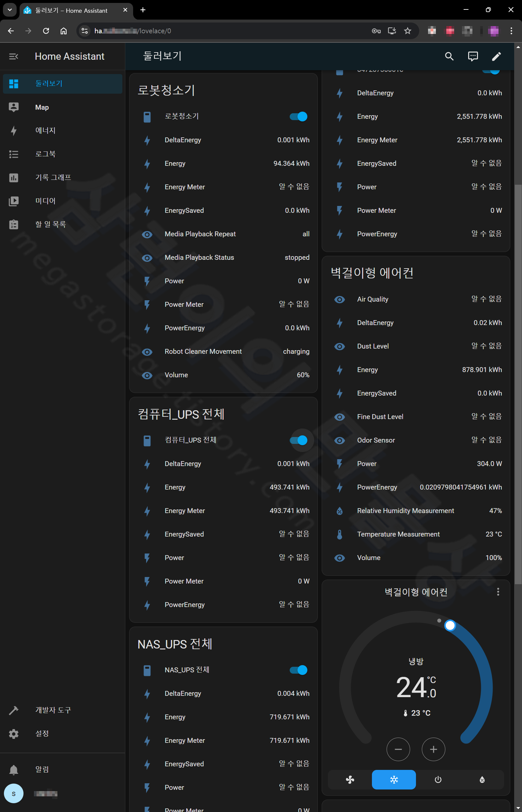Click the page vertical scrollbar
This screenshot has height=812, width=522.
(x=518, y=384)
